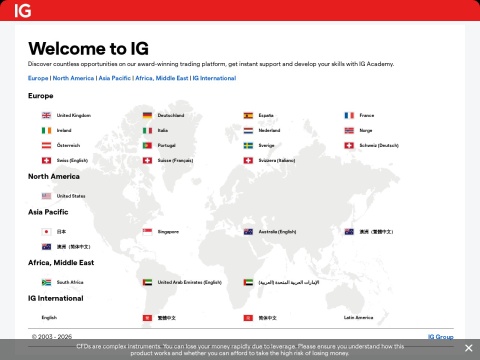Screen dimensions: 480x360
Task: Click the Sverige flag icon
Action: (248, 145)
